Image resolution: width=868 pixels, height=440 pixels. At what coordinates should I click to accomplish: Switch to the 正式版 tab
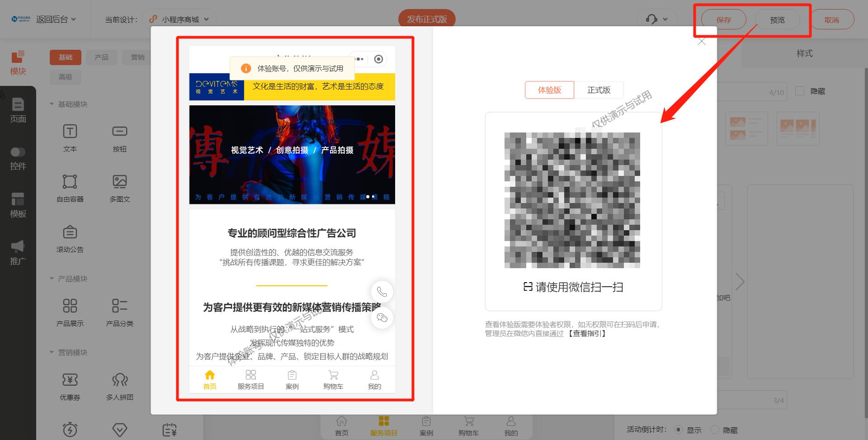click(x=599, y=90)
